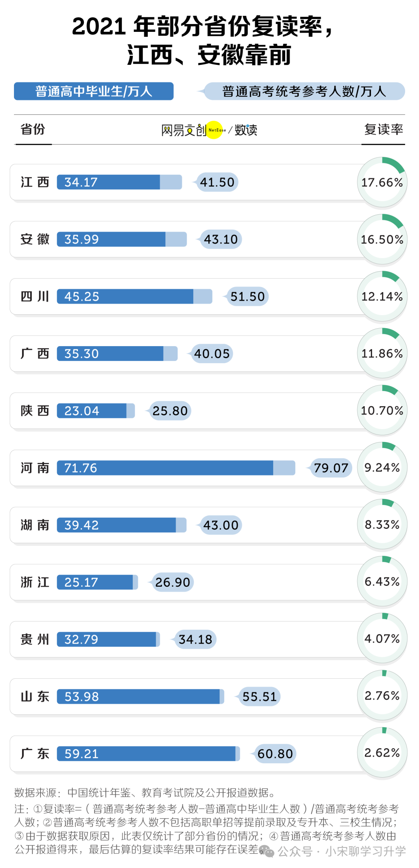
Task: Click Jiangxi's 41.50 examinee value bubble
Action: 217,182
